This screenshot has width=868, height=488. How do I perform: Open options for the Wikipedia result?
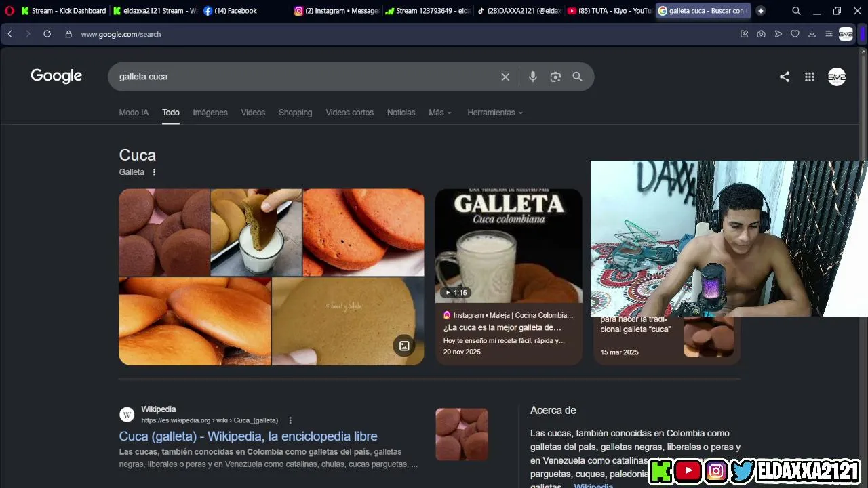pyautogui.click(x=290, y=420)
